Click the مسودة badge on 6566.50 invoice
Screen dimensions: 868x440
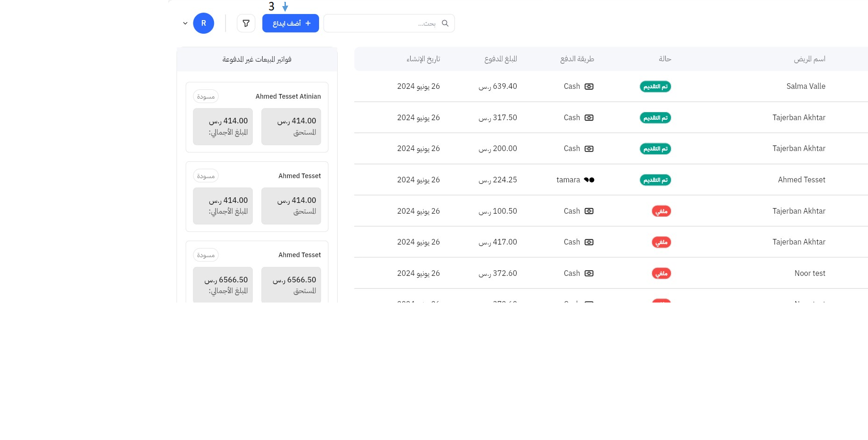tap(206, 255)
